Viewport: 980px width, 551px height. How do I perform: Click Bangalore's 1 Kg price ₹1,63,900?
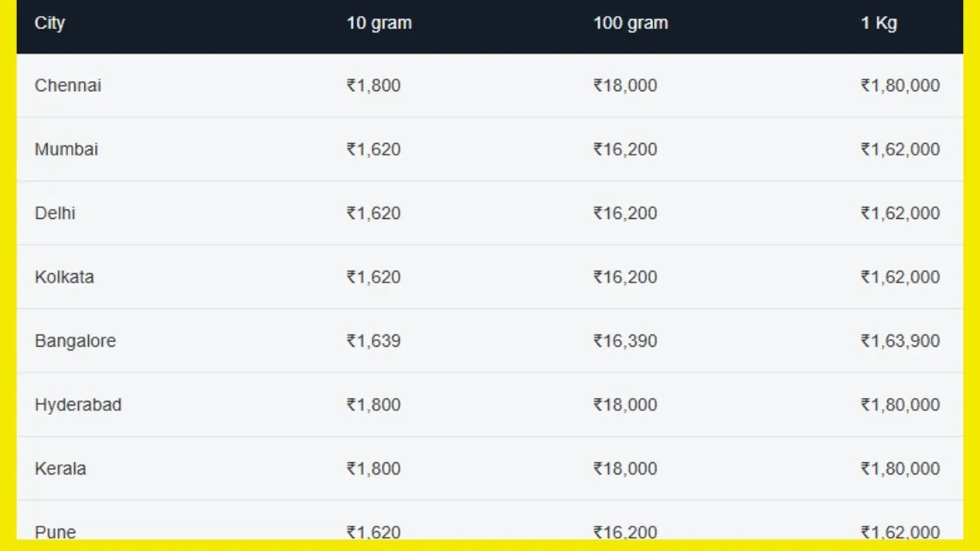[x=900, y=341]
